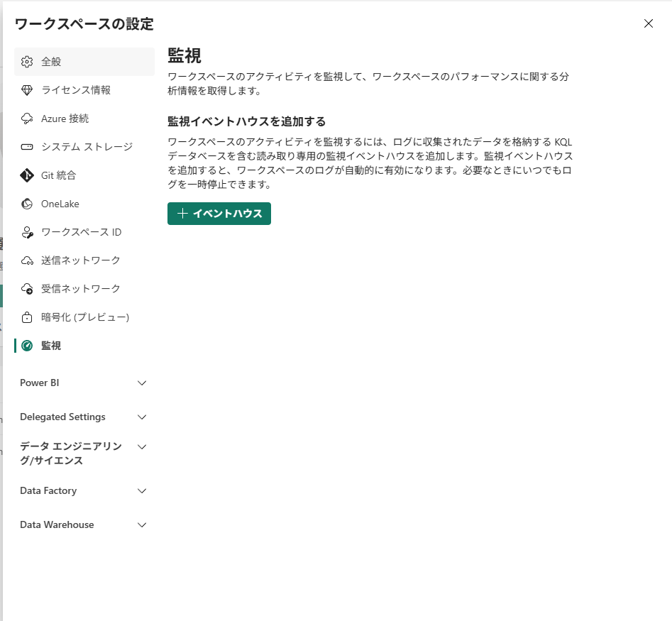Close the workspace settings panel
Viewport: 672px width, 621px height.
[649, 23]
